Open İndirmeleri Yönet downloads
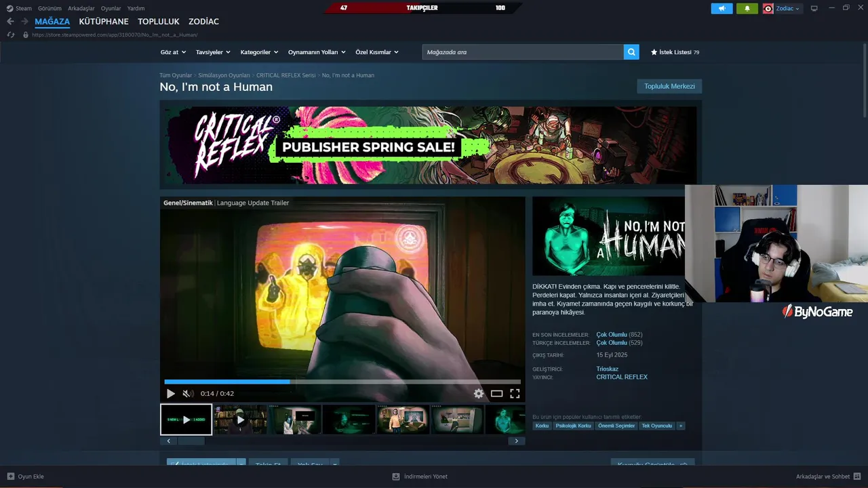 pos(420,476)
